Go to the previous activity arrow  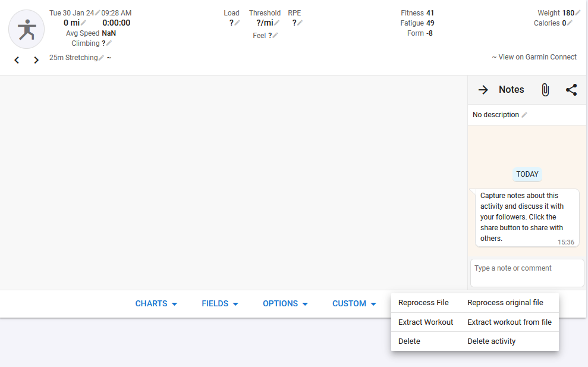17,60
